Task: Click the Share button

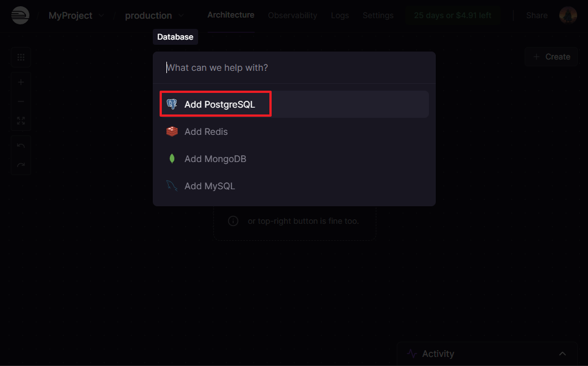Action: tap(537, 15)
